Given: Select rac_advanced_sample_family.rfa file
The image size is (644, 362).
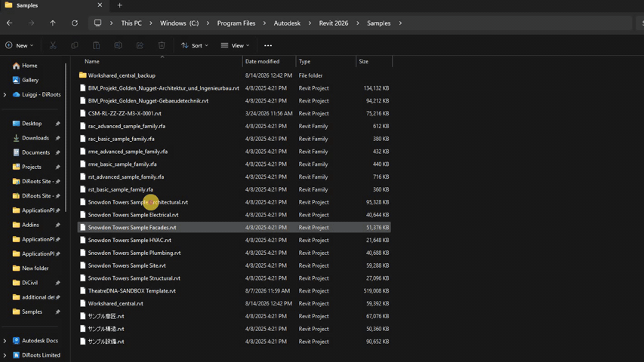Looking at the screenshot, I should point(234,127).
